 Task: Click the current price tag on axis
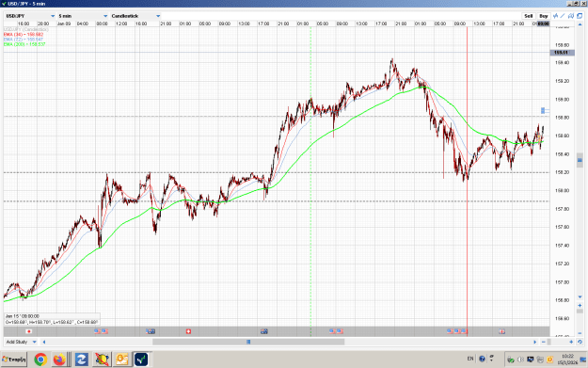point(562,53)
